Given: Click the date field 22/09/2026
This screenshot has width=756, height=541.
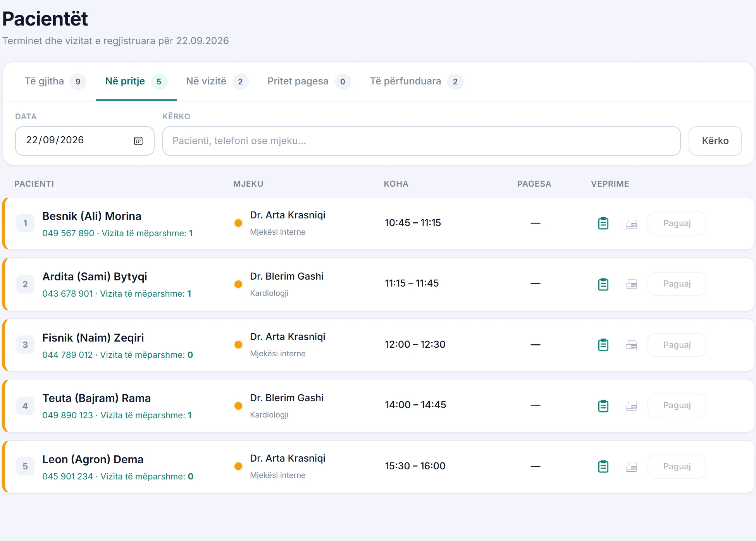Looking at the screenshot, I should (85, 141).
